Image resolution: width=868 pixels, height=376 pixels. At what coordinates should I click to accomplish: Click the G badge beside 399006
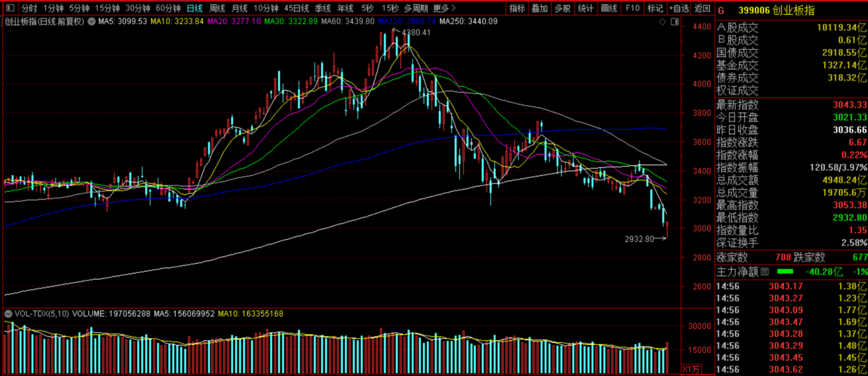pos(721,10)
